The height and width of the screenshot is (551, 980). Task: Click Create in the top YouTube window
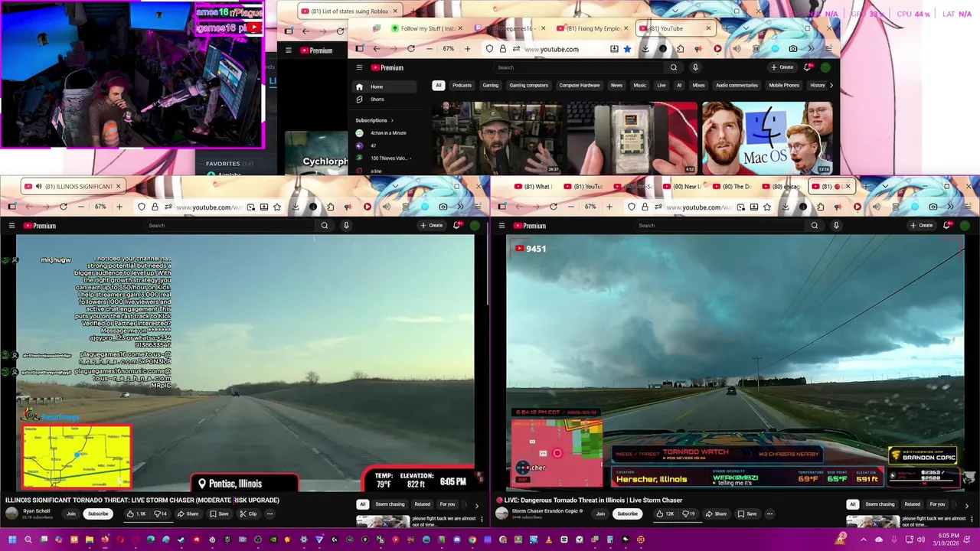pos(782,67)
